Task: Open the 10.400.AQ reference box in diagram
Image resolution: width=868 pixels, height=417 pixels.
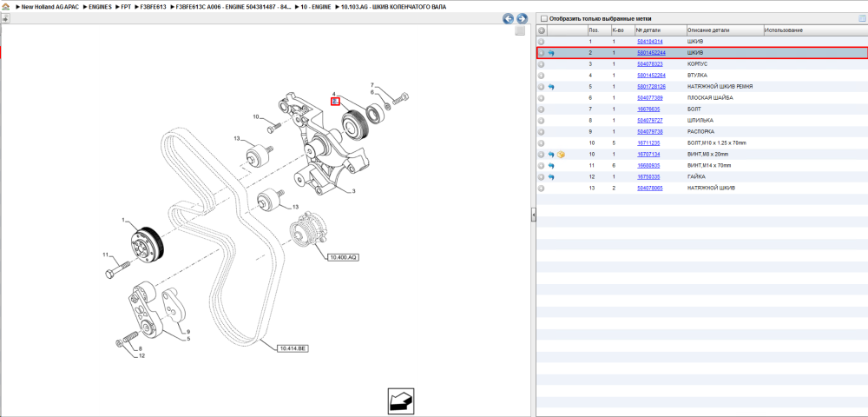Action: [344, 257]
